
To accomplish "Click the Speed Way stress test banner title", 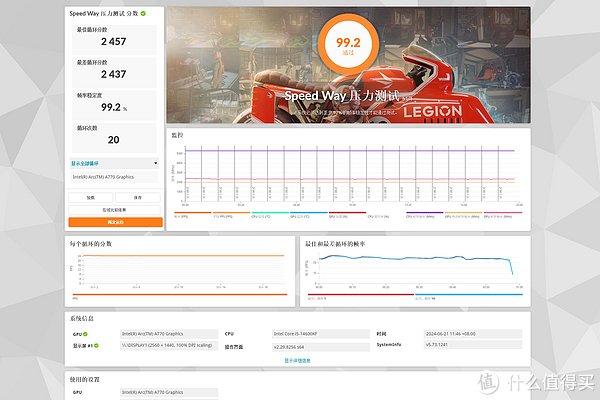I will pyautogui.click(x=342, y=96).
